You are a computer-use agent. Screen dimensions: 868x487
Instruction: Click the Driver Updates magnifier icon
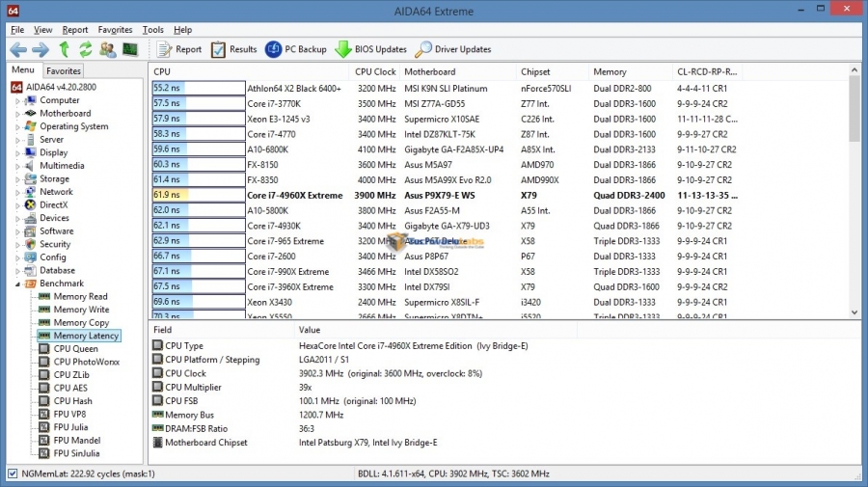pos(423,49)
